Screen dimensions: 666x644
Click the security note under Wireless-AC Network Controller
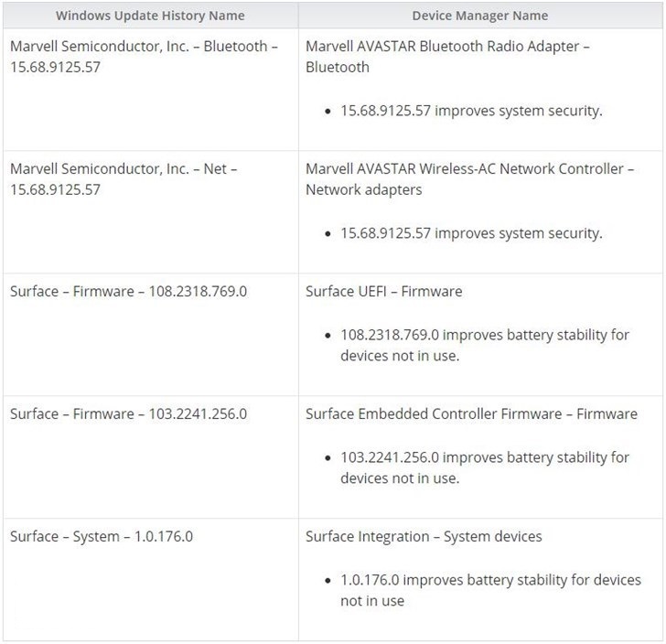[x=471, y=233]
